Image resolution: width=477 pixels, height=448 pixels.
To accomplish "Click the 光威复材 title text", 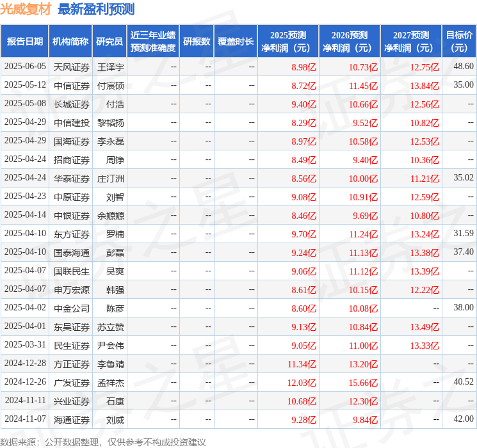I will tap(26, 9).
